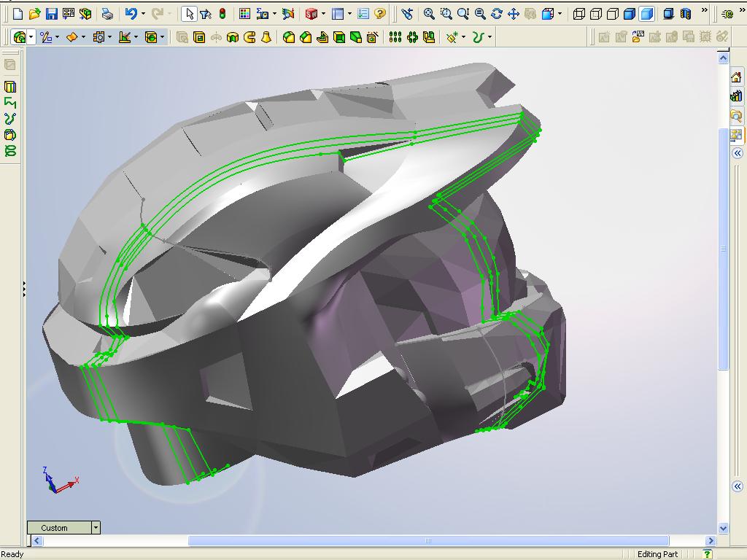Print the document
Screen dimensions: 747x560
(108, 14)
